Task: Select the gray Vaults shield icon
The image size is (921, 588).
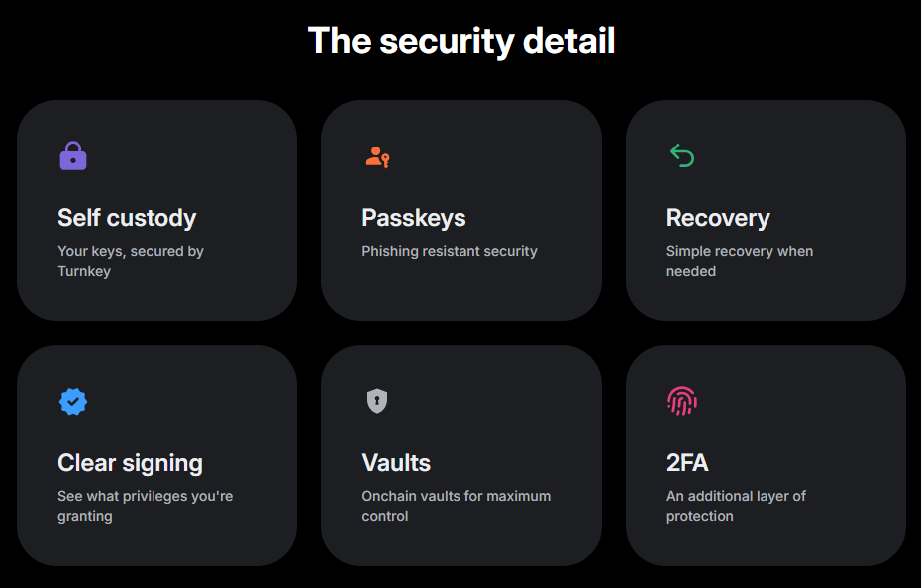Action: click(376, 401)
